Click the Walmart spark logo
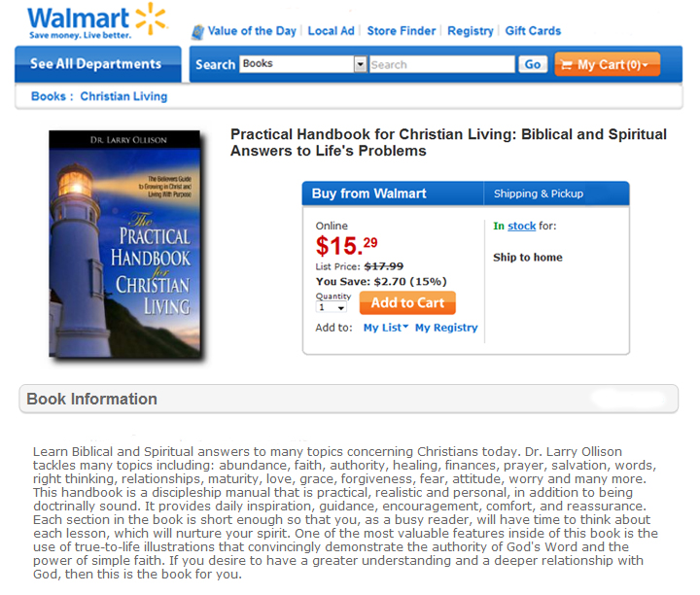The height and width of the screenshot is (595, 700). pyautogui.click(x=151, y=18)
